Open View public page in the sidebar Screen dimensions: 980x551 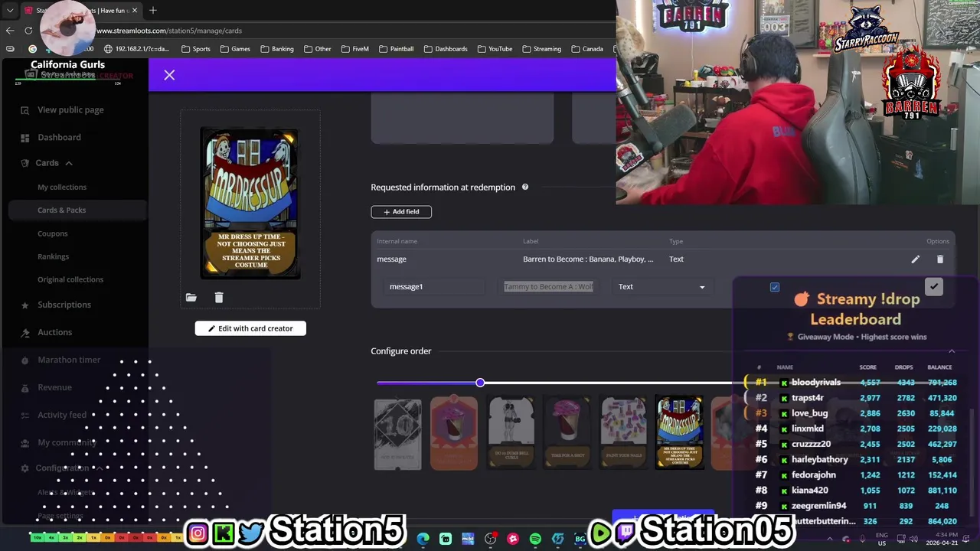coord(70,110)
